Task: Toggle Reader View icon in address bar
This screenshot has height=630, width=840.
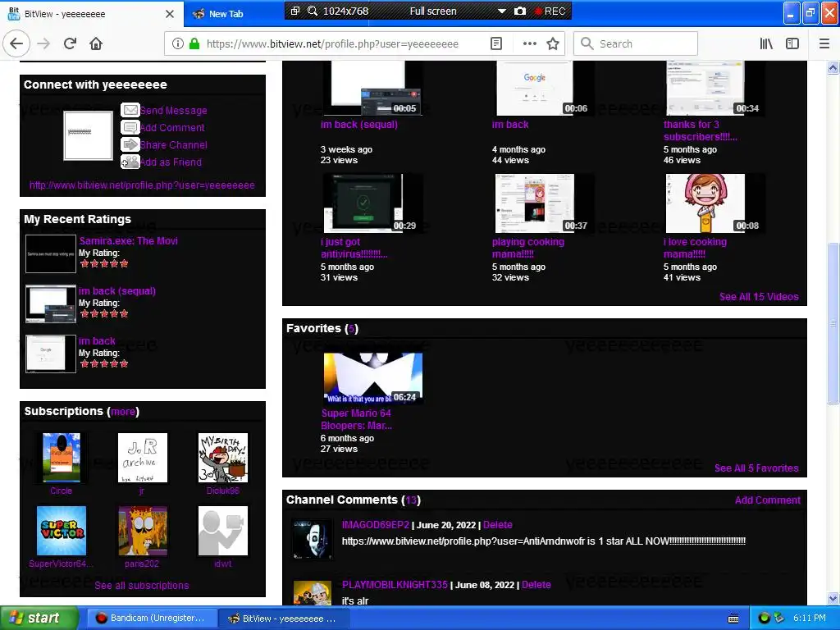Action: click(496, 43)
